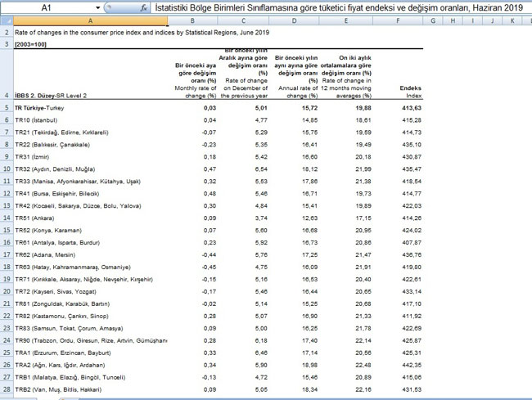Click Ankara annual change 12,63
Screen dimensions: 532x400
click(x=309, y=218)
